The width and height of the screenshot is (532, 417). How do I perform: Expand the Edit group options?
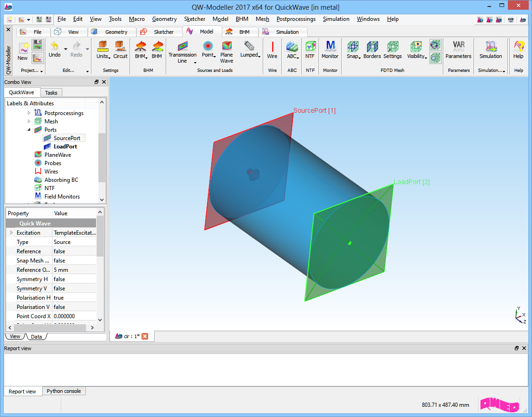point(87,71)
